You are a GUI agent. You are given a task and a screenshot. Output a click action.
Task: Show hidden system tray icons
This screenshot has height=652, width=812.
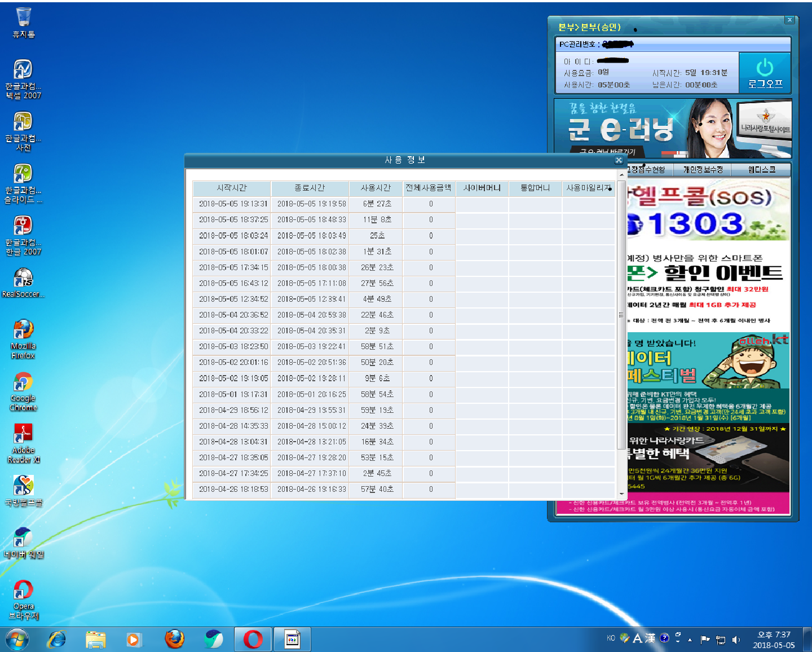tap(690, 640)
